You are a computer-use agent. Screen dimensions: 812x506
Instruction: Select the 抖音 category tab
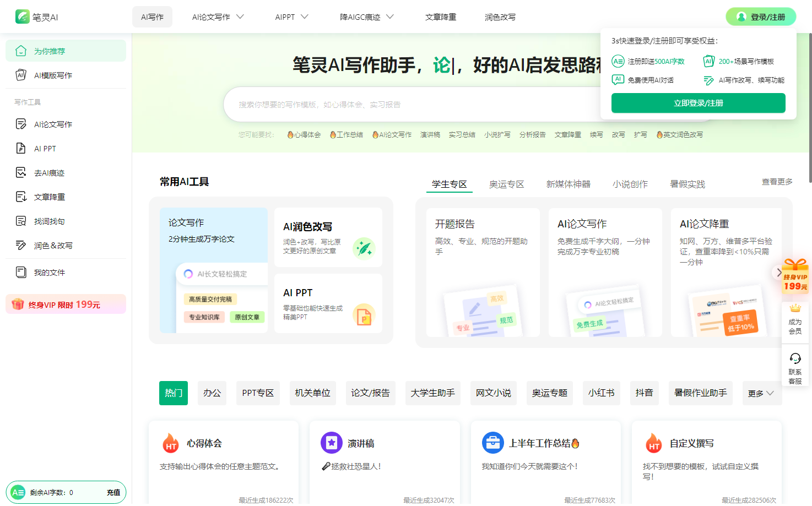645,393
